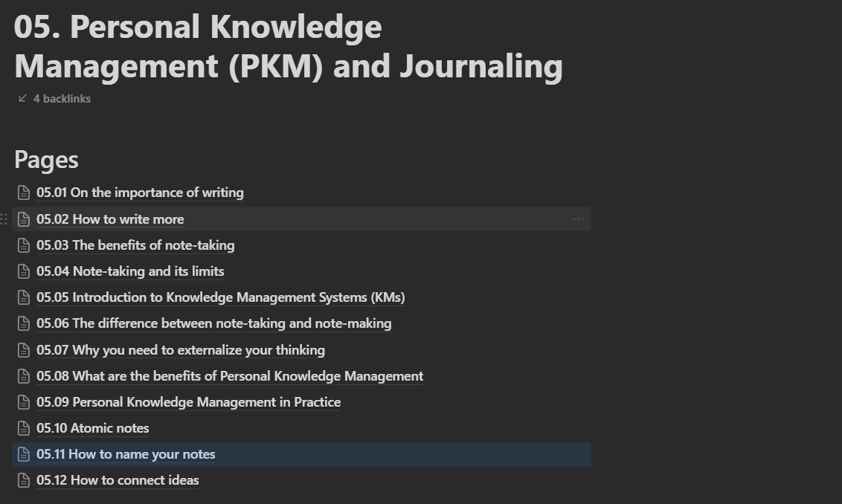842x504 pixels.
Task: Open the 4 backlinks panel
Action: [x=62, y=98]
